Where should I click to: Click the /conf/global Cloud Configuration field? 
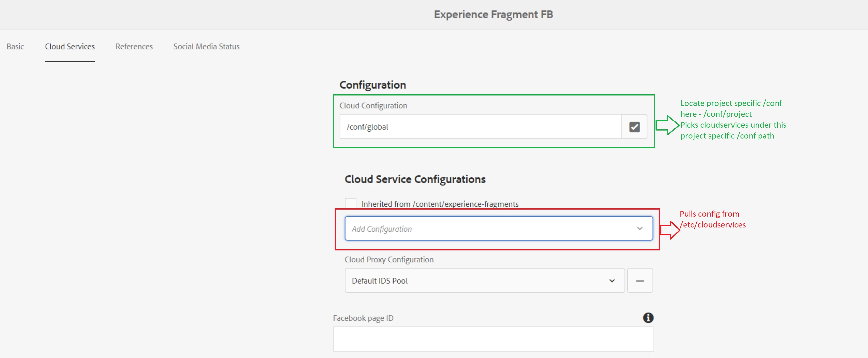click(x=480, y=127)
